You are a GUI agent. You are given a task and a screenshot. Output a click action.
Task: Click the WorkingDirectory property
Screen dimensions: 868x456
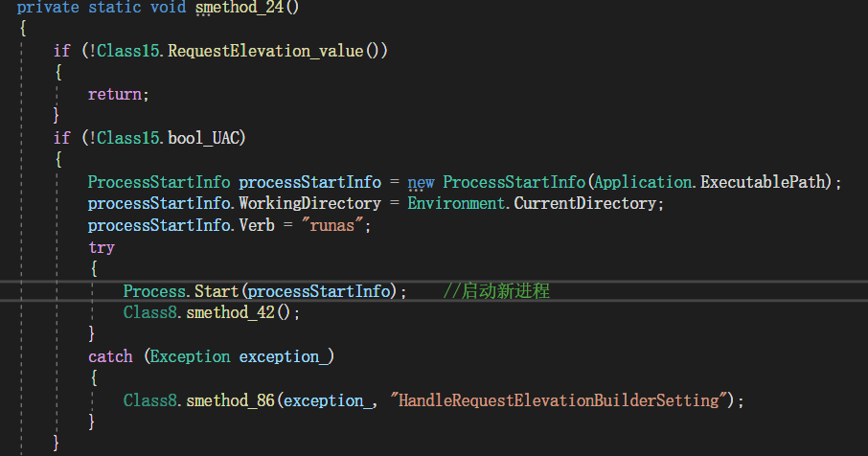coord(310,204)
